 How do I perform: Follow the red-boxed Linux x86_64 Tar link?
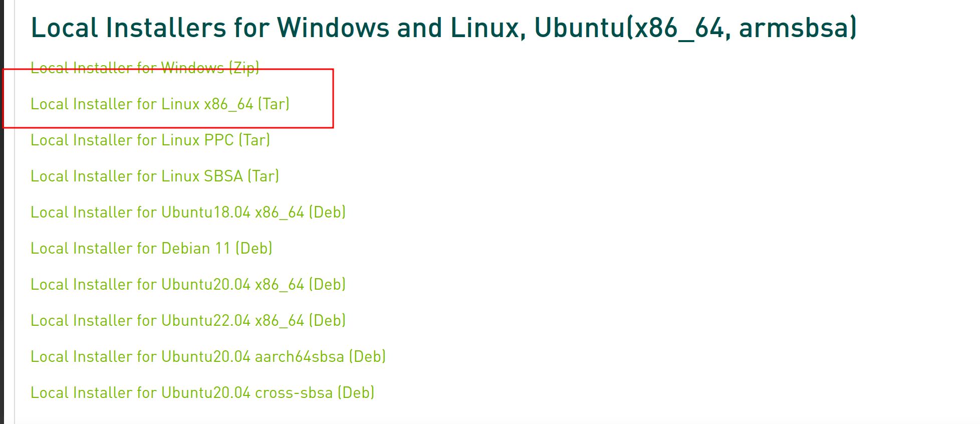pyautogui.click(x=160, y=104)
